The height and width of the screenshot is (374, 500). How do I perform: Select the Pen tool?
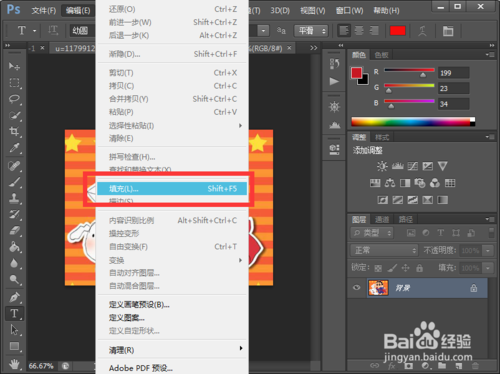pos(14,297)
